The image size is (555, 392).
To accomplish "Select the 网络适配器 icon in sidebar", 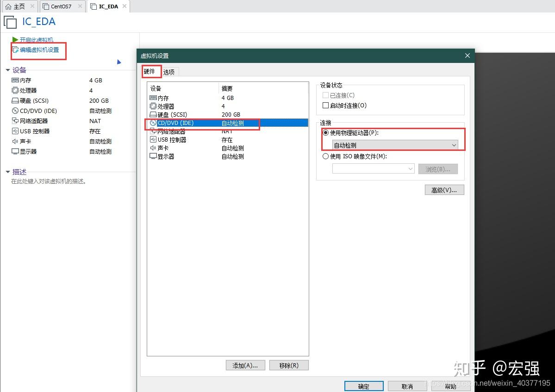I will tap(16, 121).
